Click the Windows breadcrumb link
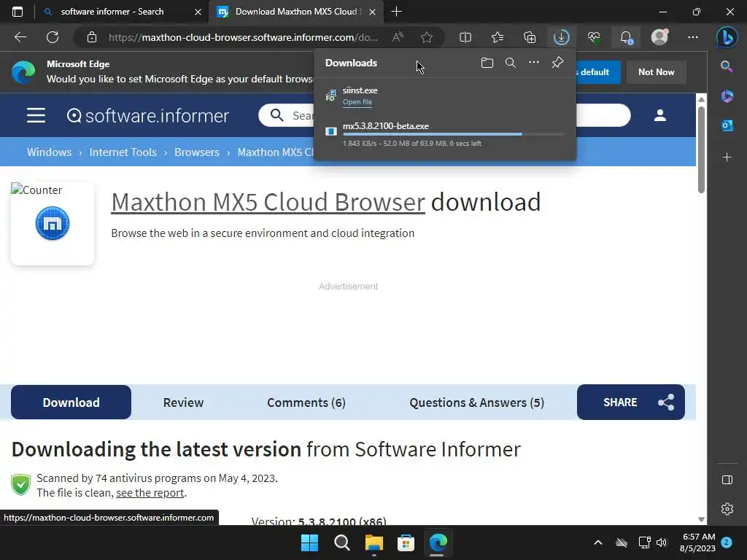The height and width of the screenshot is (560, 747). pyautogui.click(x=49, y=152)
